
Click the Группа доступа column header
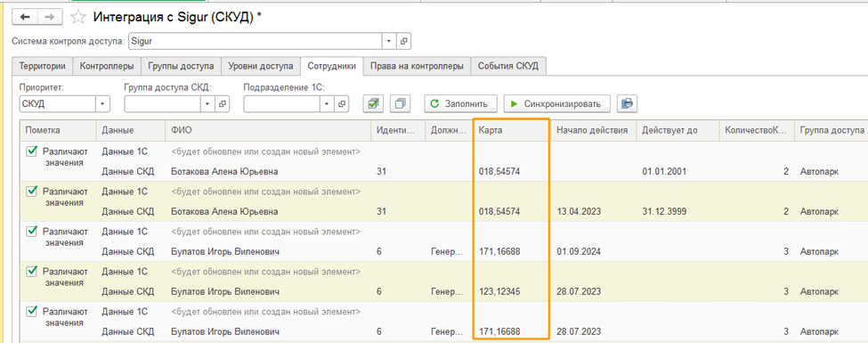coord(831,130)
